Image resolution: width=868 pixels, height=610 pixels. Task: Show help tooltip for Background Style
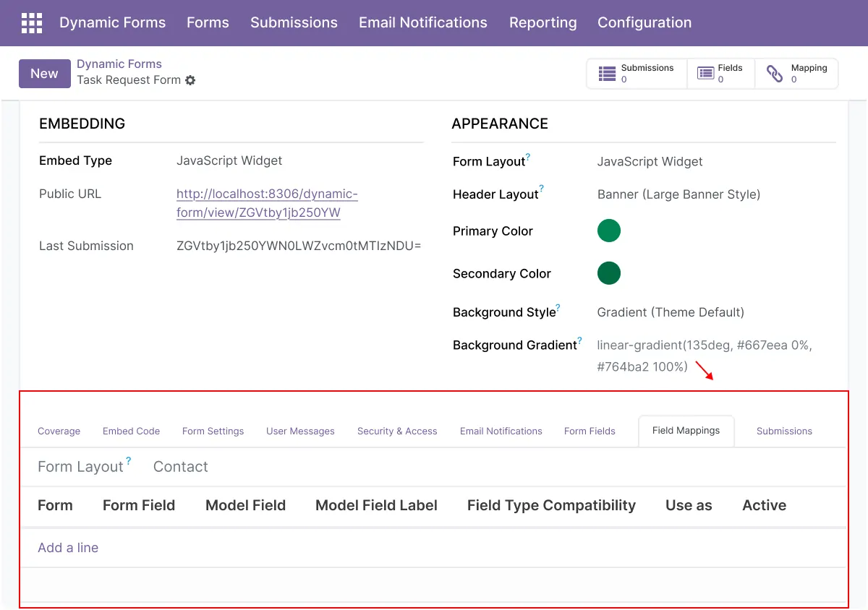click(558, 308)
